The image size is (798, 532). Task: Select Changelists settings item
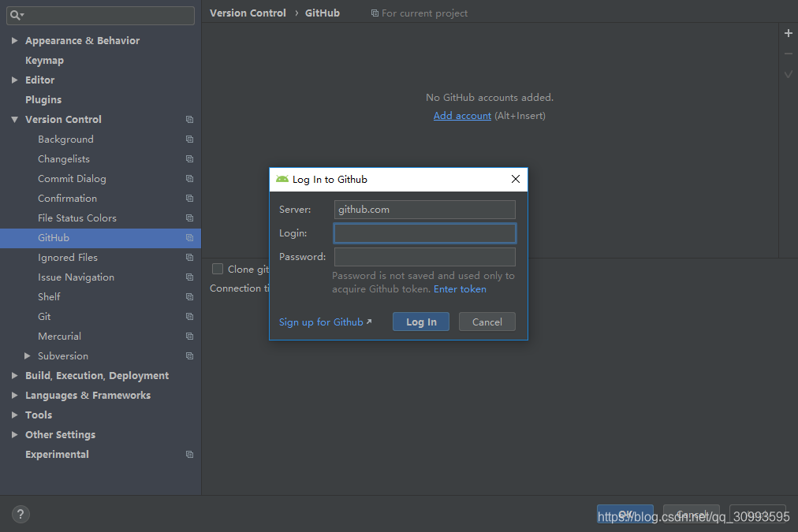coord(64,159)
